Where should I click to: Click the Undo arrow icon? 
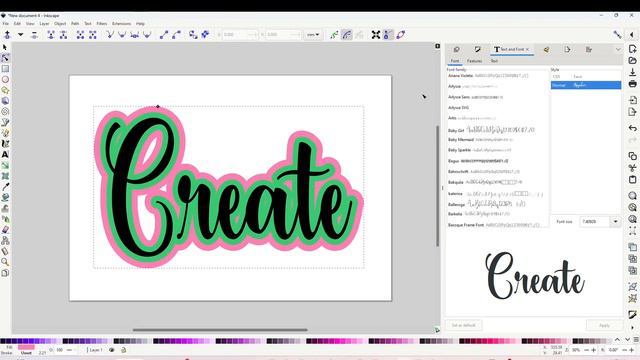633,128
